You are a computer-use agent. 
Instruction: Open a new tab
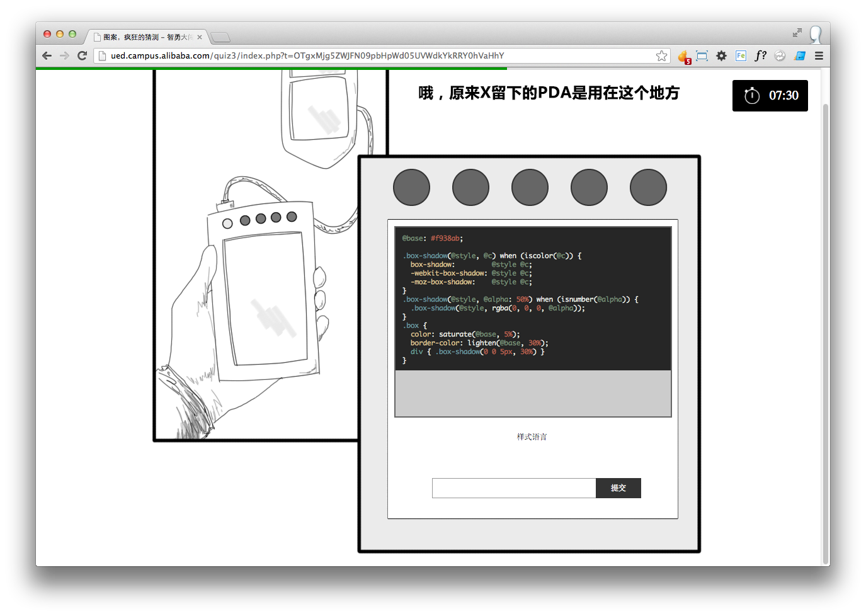pyautogui.click(x=220, y=37)
